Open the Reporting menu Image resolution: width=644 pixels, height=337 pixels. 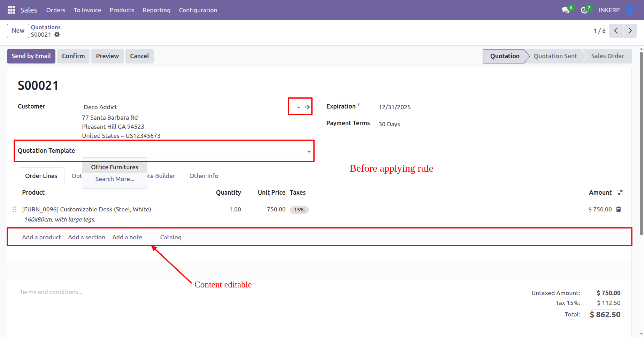point(156,10)
